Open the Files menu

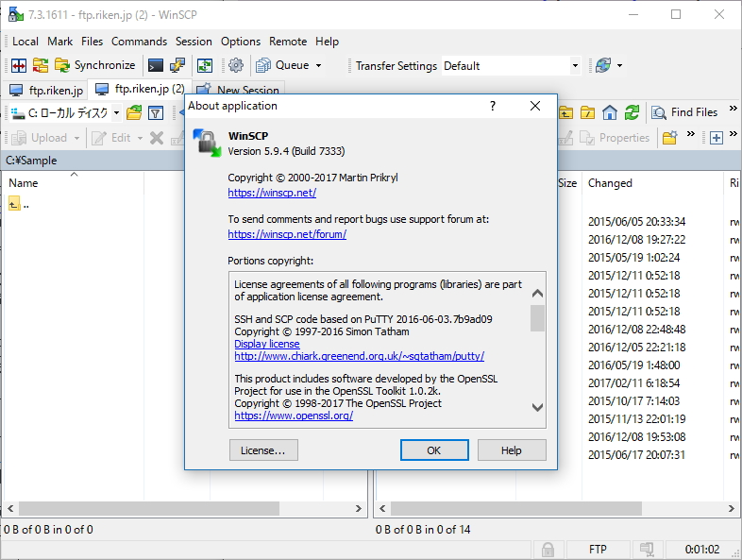click(x=92, y=42)
